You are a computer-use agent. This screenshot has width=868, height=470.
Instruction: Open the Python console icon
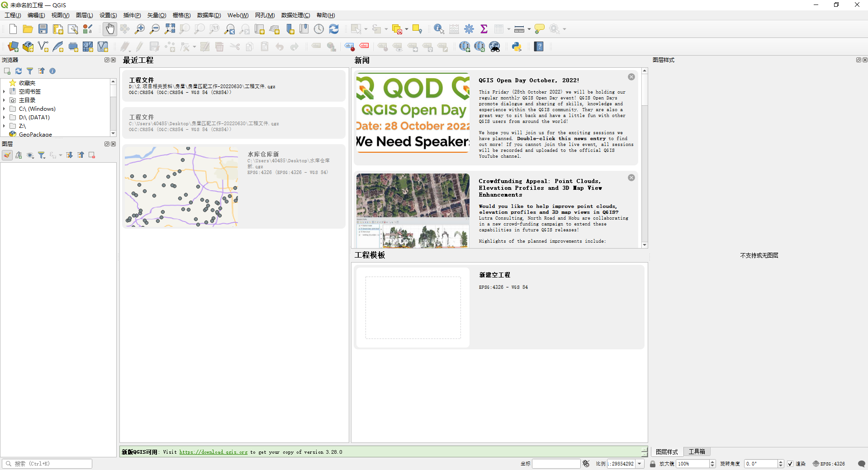point(517,47)
